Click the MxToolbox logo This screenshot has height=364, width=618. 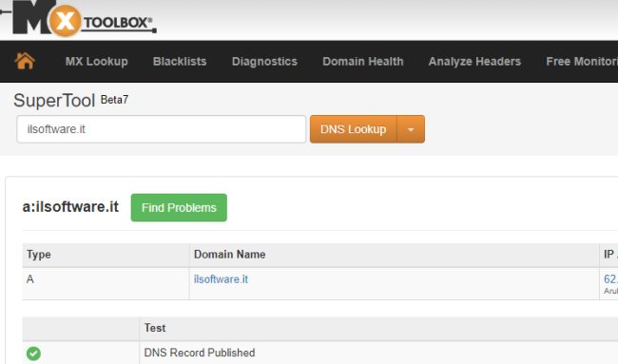coord(79,19)
